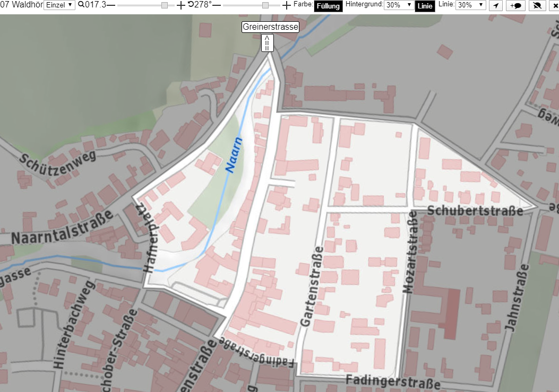The height and width of the screenshot is (392, 559).
Task: Click the arrow marker below Greinerstrasse
Action: tap(267, 43)
